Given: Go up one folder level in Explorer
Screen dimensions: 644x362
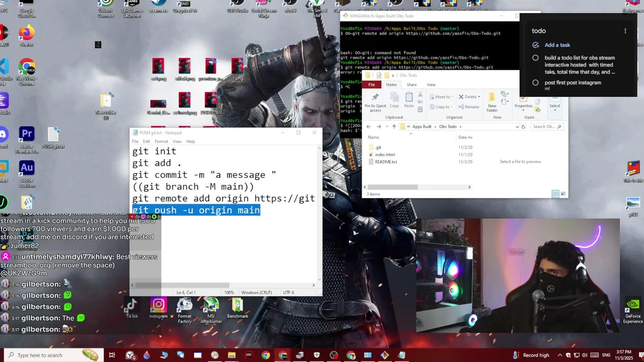Looking at the screenshot, I should [394, 127].
